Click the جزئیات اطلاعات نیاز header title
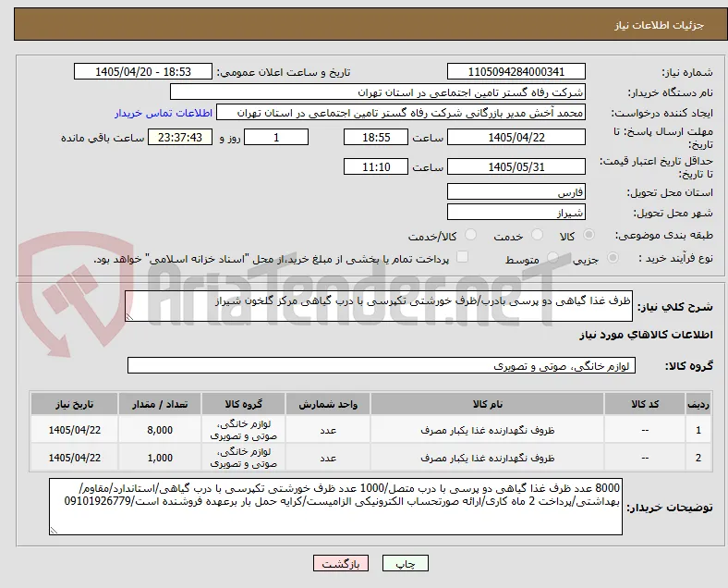Image resolution: width=728 pixels, height=588 pixels. [x=660, y=25]
